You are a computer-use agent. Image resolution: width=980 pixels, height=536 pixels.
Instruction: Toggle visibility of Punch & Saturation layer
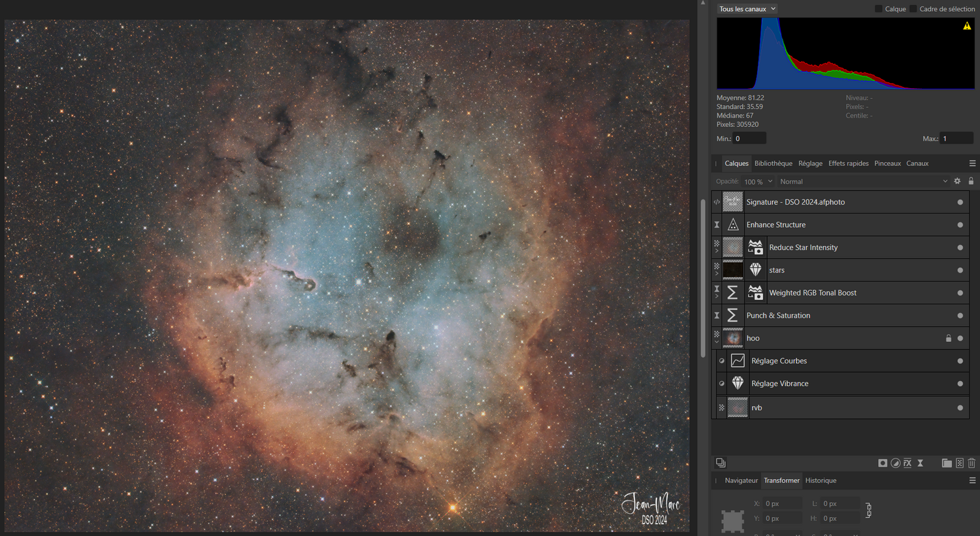(x=960, y=316)
